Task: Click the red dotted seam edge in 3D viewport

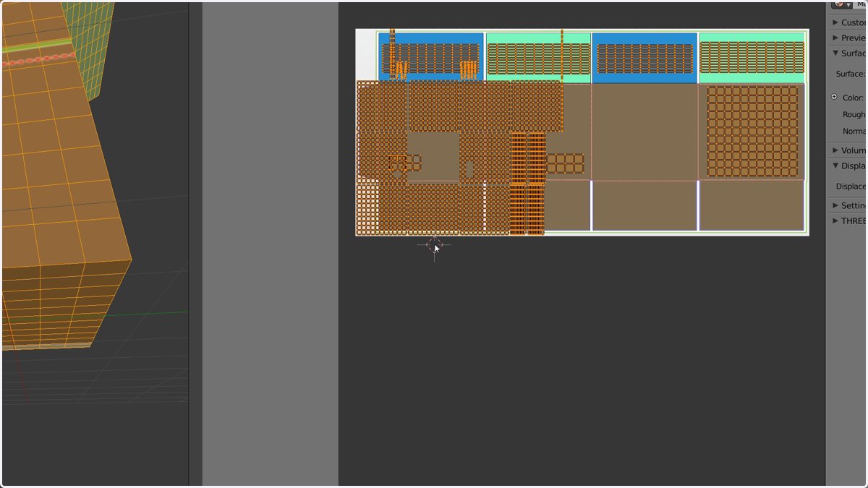Action: click(x=38, y=59)
